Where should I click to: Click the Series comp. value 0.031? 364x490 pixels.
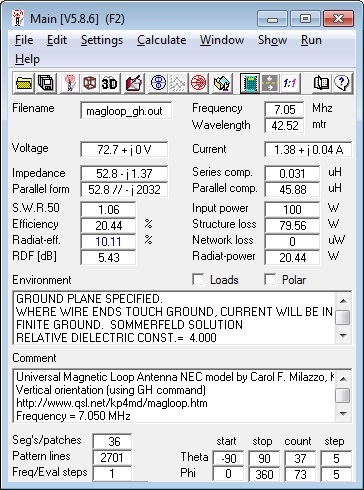point(292,173)
